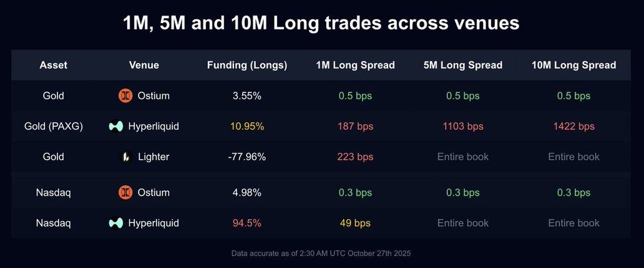Viewport: 644px width, 268px height.
Task: Select the 1422 bps spread cell
Action: point(573,126)
